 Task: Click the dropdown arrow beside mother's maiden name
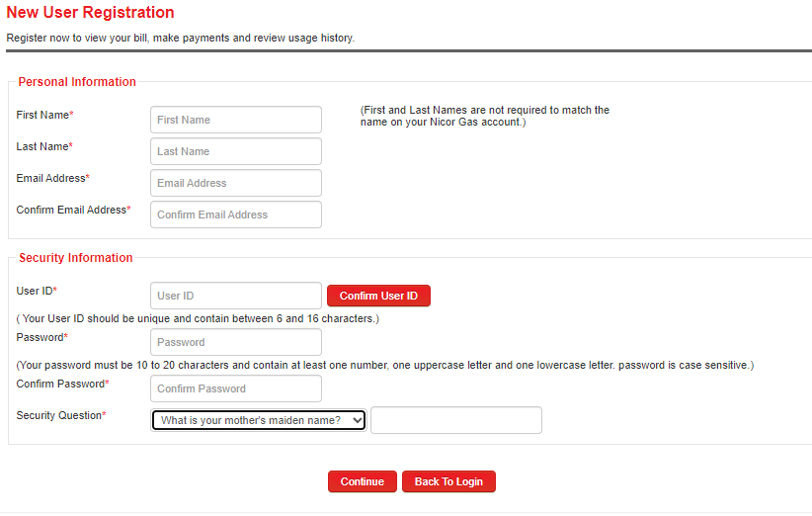(358, 420)
